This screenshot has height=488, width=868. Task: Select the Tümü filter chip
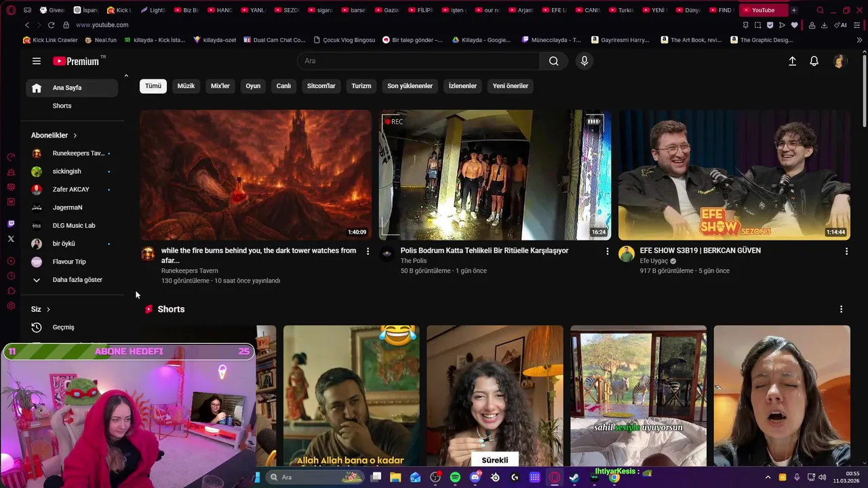coord(153,86)
